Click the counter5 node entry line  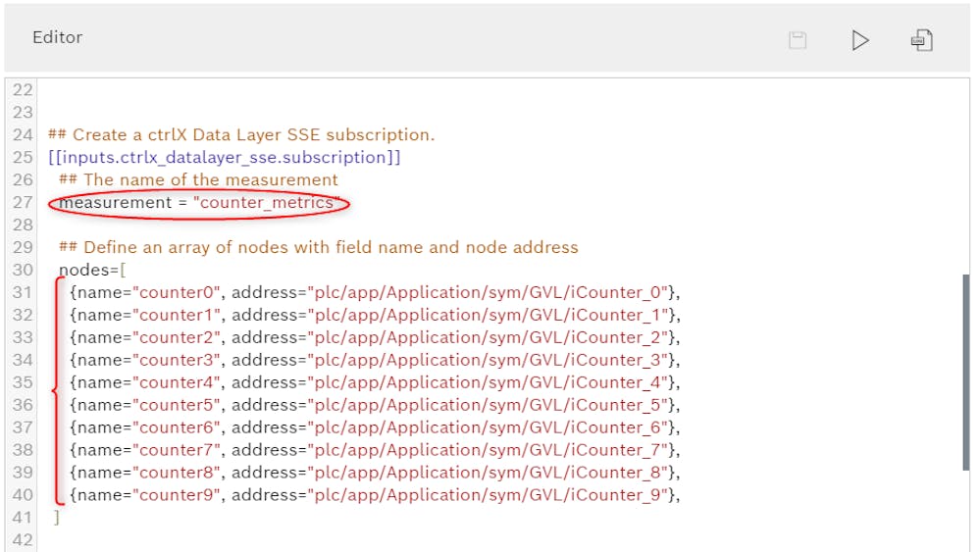pos(375,405)
